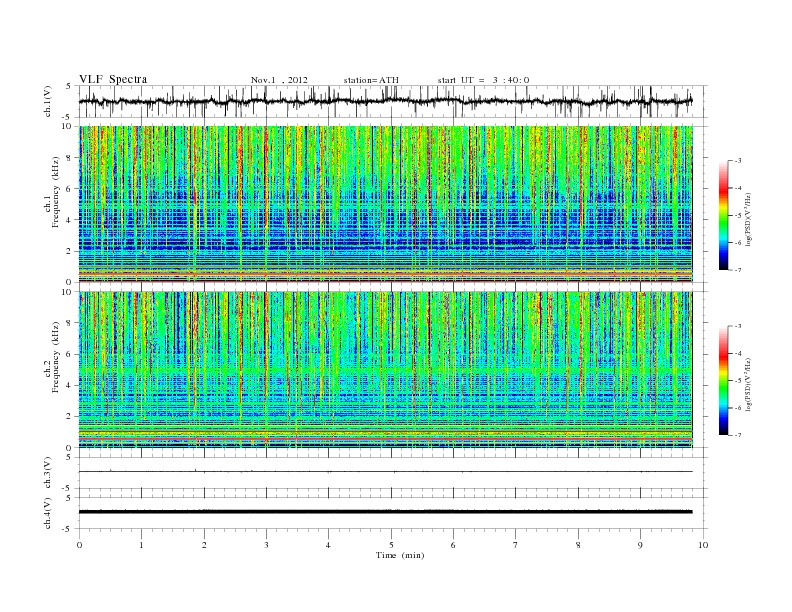Click time-axis tick label "10" at the bottom

(703, 545)
